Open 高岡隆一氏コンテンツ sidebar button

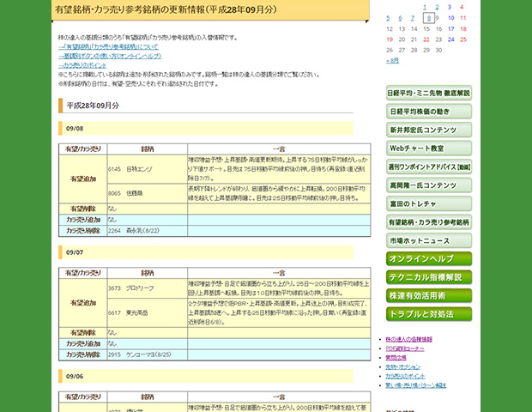(429, 185)
